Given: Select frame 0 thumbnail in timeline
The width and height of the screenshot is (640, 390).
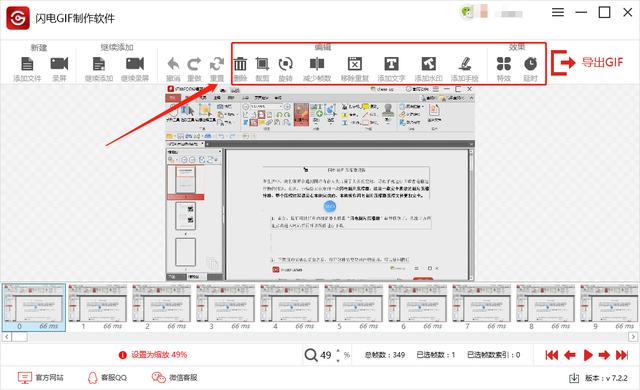Looking at the screenshot, I should coord(34,307).
